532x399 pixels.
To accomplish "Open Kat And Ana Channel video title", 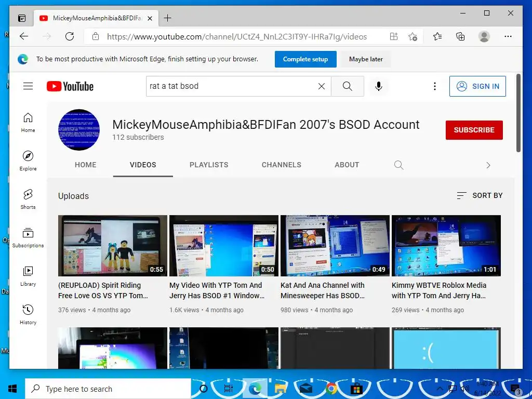I will [x=323, y=290].
